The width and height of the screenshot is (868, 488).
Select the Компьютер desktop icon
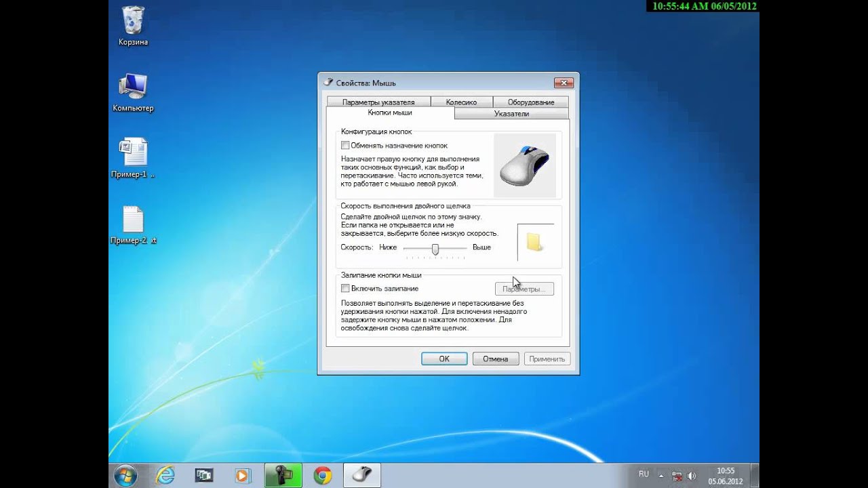pos(133,92)
